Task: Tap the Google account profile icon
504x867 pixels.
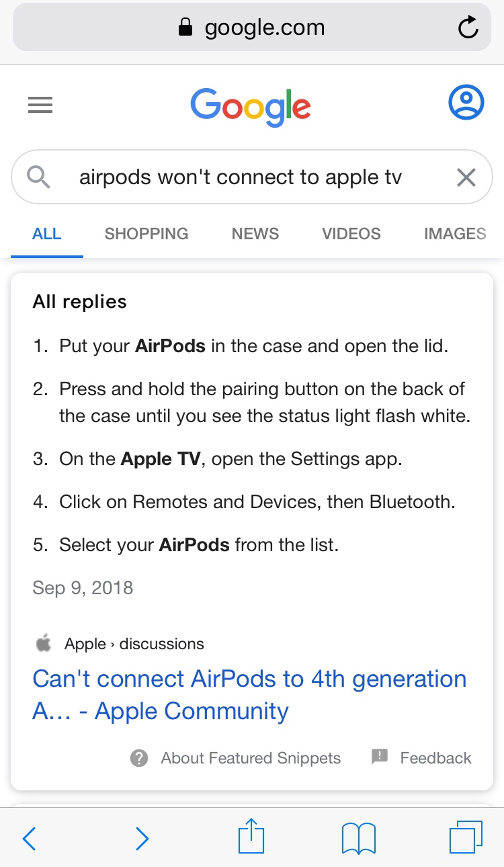Action: [x=466, y=103]
